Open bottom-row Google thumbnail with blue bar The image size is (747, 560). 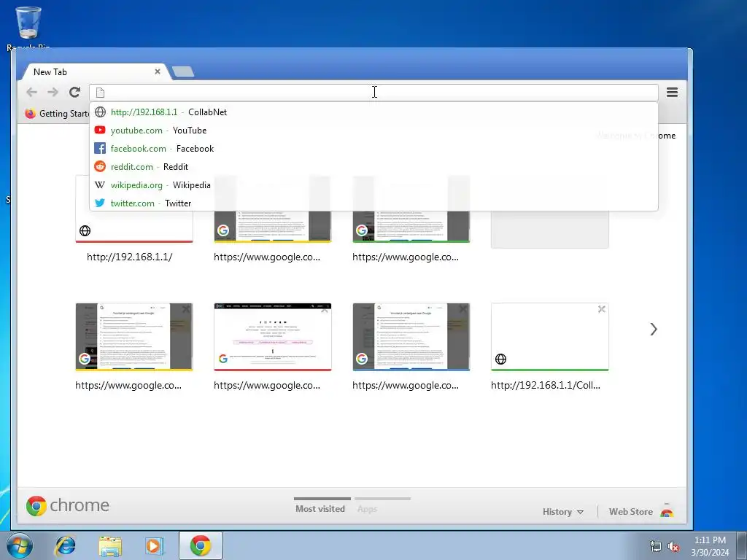[411, 337]
